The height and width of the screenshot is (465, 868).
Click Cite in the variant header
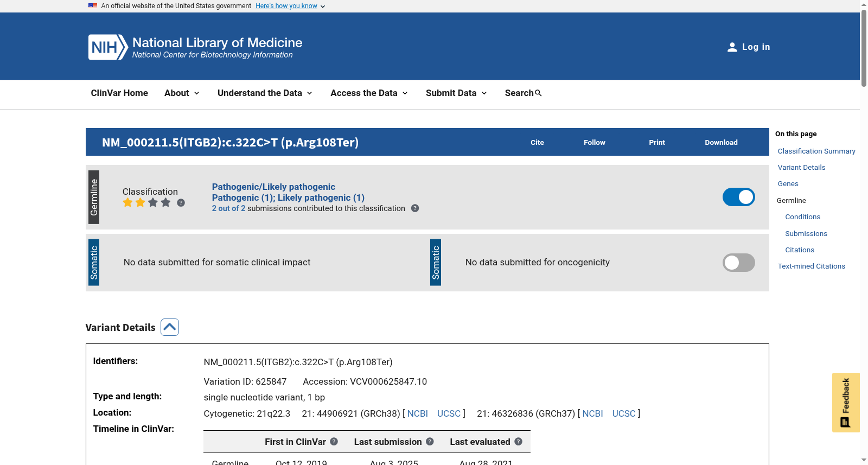(537, 142)
